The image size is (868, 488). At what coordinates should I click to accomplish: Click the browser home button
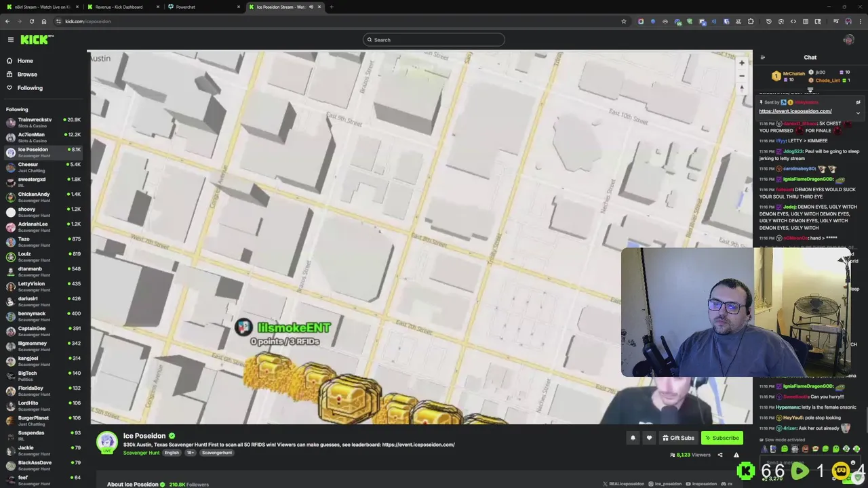coord(44,21)
